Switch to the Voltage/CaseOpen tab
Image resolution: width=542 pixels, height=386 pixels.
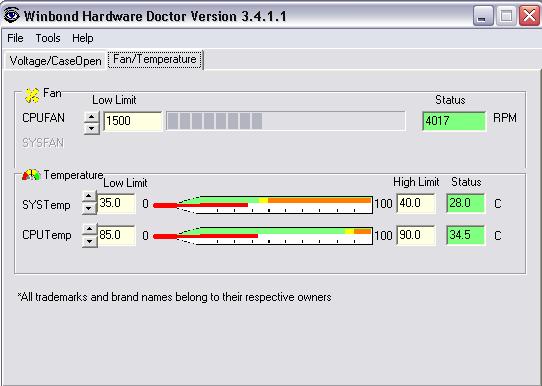[55, 61]
